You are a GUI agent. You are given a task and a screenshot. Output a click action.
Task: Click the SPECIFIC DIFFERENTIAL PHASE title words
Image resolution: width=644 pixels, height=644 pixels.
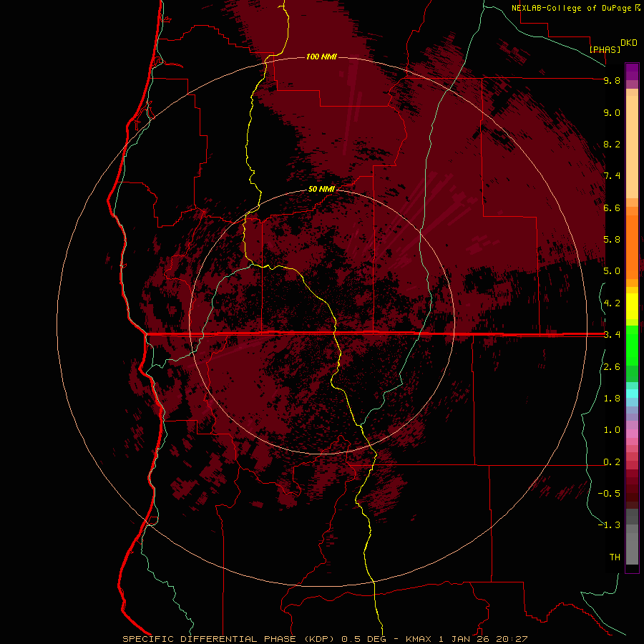coord(210,639)
